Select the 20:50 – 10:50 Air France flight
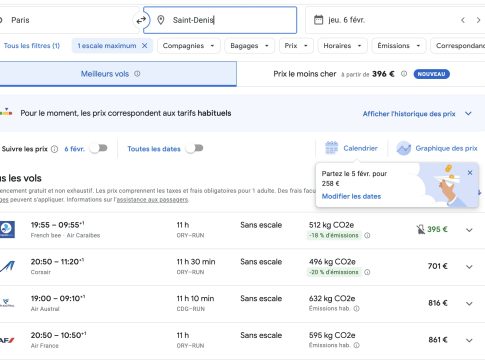485x360 pixels. 58,335
